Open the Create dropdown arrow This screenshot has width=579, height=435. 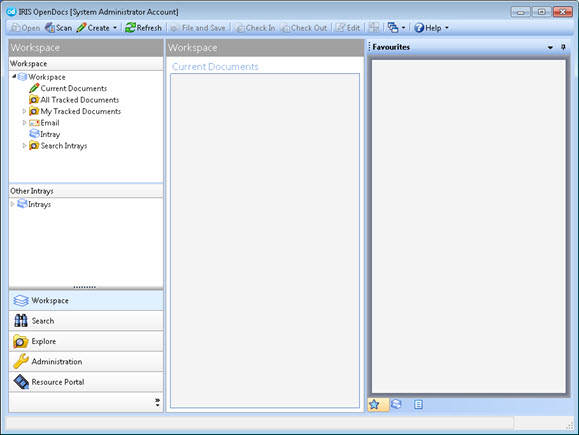(115, 28)
